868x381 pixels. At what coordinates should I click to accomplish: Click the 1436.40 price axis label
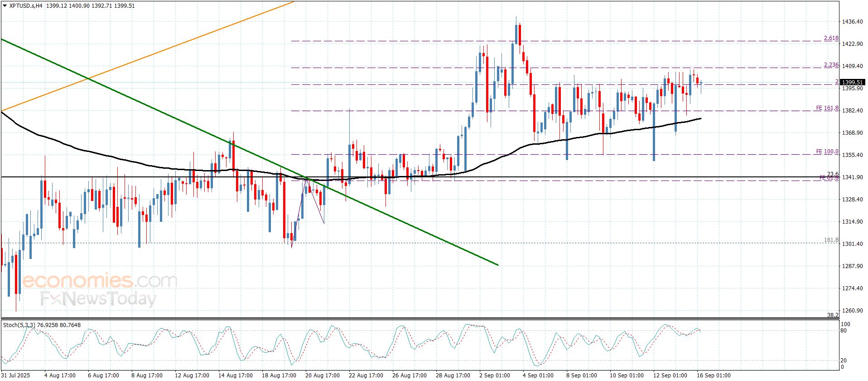852,22
